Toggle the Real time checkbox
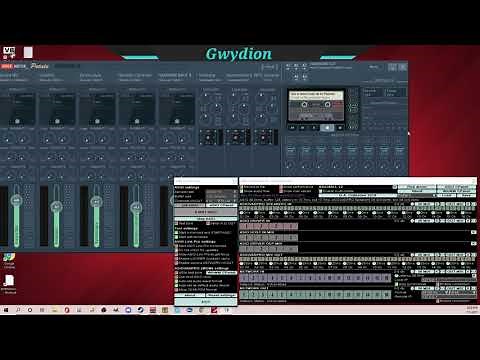480x360 pixels. (x=176, y=224)
